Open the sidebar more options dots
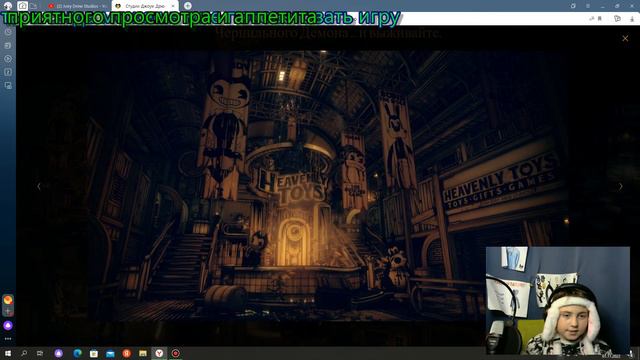Image resolution: width=640 pixels, height=360 pixels. pyautogui.click(x=8, y=339)
